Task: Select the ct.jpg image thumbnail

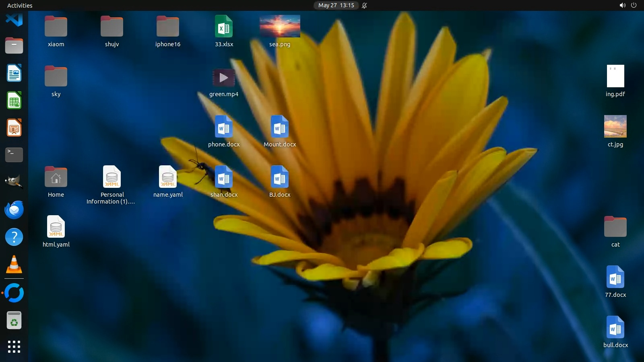Action: pos(615,126)
